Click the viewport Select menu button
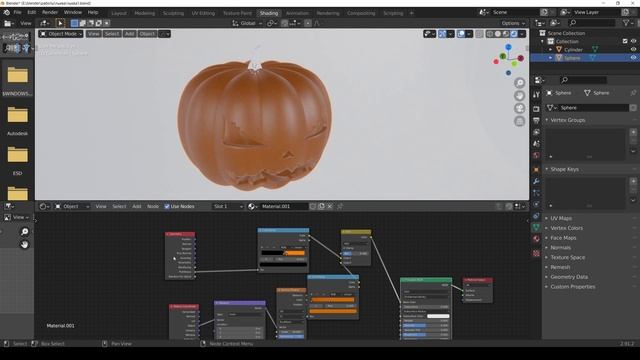The image size is (640, 360). pyautogui.click(x=112, y=34)
